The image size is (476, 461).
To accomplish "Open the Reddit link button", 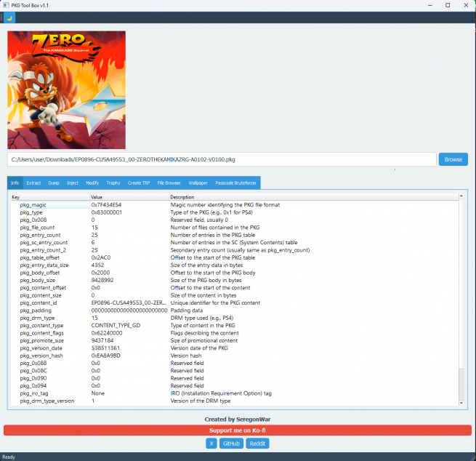I will coord(257,444).
